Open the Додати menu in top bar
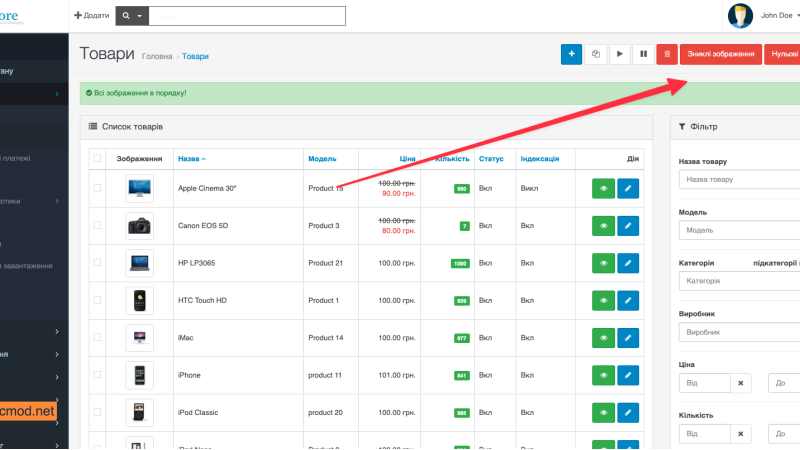This screenshot has height=450, width=800. pyautogui.click(x=92, y=15)
